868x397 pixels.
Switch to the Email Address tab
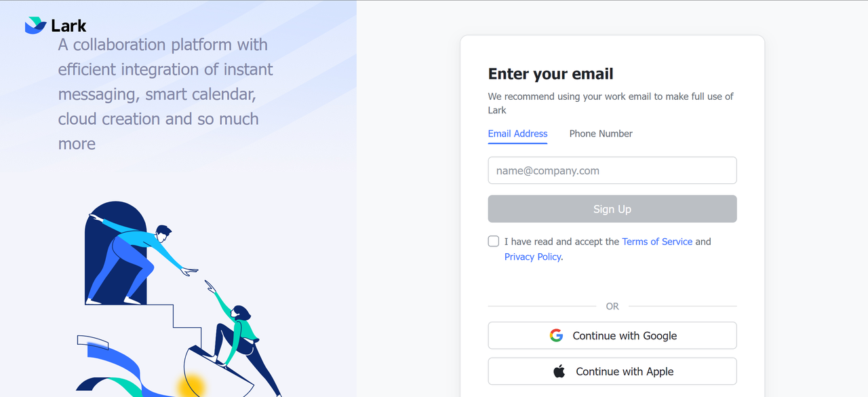click(517, 134)
